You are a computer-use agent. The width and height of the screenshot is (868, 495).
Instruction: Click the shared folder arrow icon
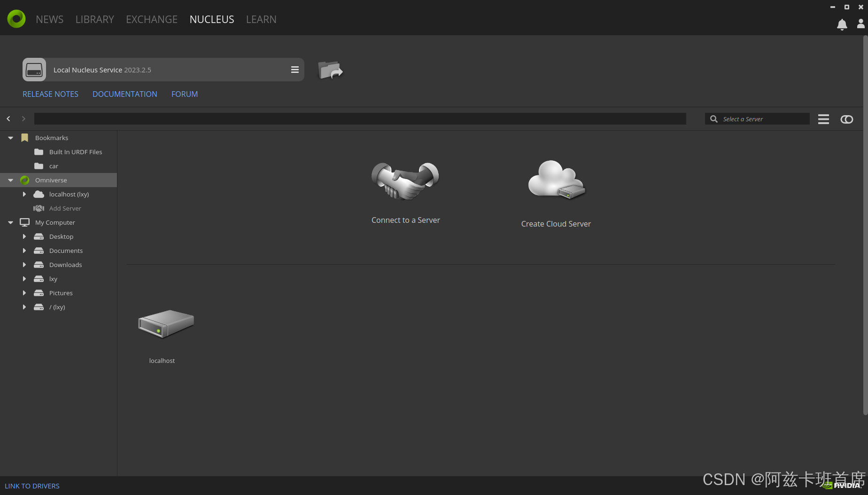(330, 71)
